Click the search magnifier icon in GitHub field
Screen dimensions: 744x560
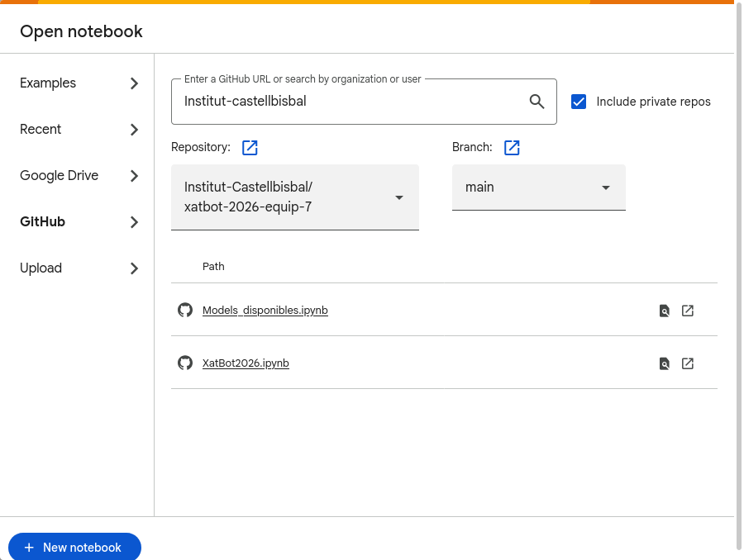pyautogui.click(x=537, y=102)
